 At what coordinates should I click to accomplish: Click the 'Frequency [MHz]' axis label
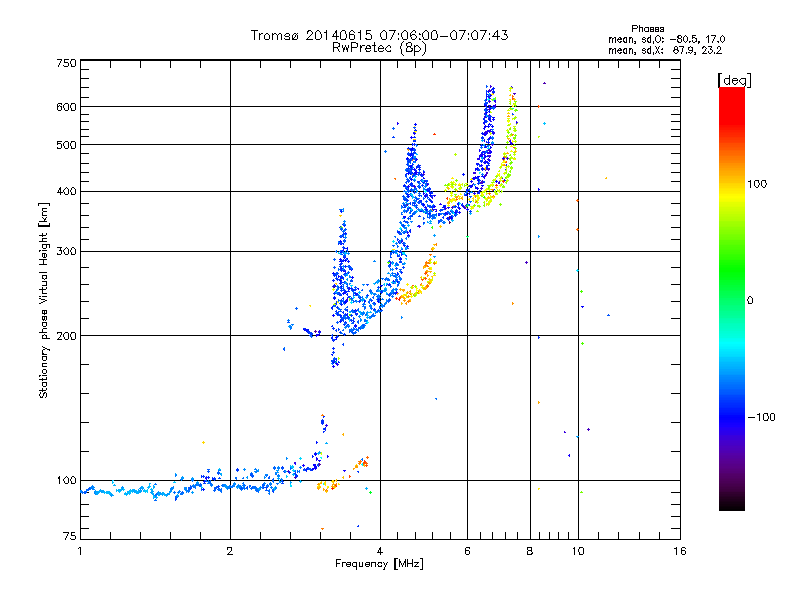click(379, 564)
